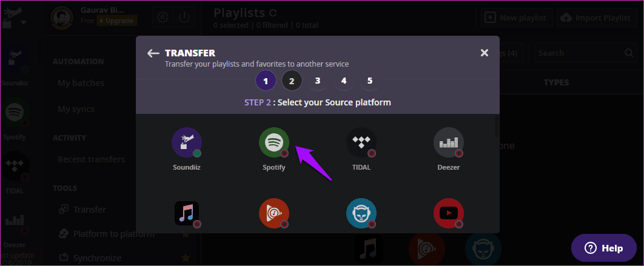
Task: Select Google Play Music icon in dialog
Action: [x=274, y=213]
